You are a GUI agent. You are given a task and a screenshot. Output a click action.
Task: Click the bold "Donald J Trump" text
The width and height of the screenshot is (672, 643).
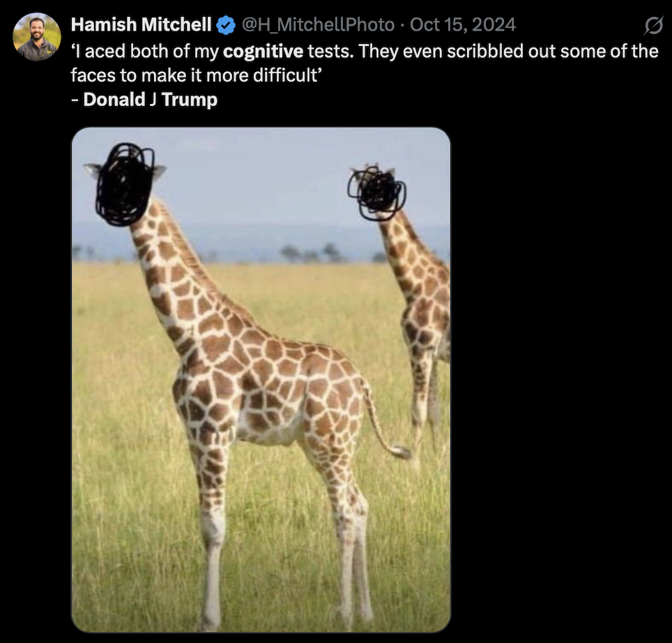[x=150, y=100]
